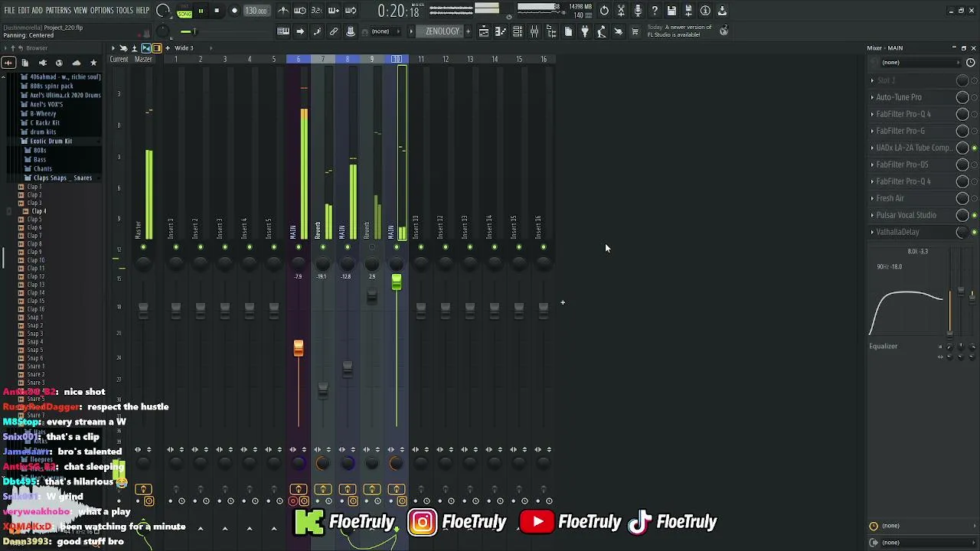Open FabFilter Pro-DS plugin slot
Image resolution: width=980 pixels, height=551 pixels.
[x=902, y=165]
